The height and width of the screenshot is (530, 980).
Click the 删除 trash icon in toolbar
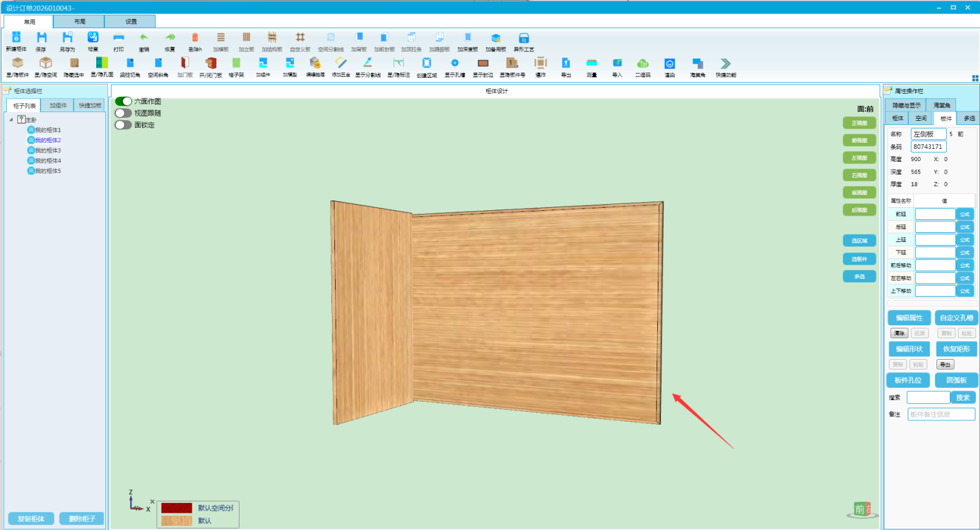195,38
